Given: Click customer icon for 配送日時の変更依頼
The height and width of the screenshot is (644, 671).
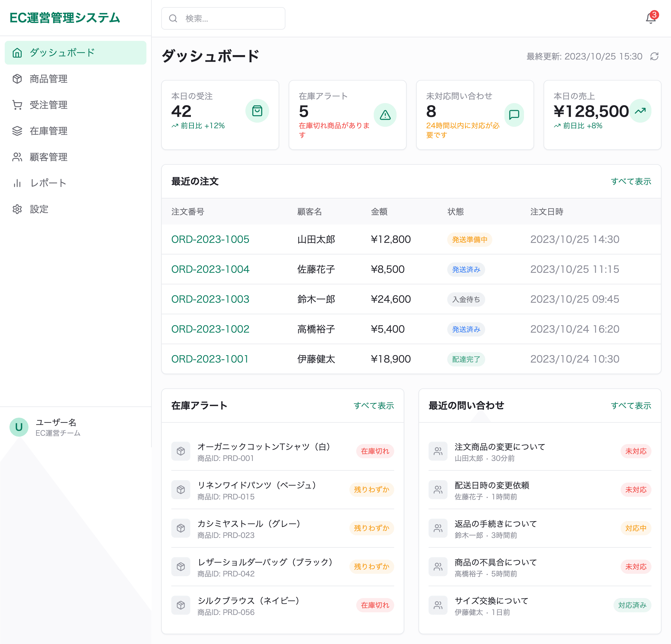Looking at the screenshot, I should (438, 490).
